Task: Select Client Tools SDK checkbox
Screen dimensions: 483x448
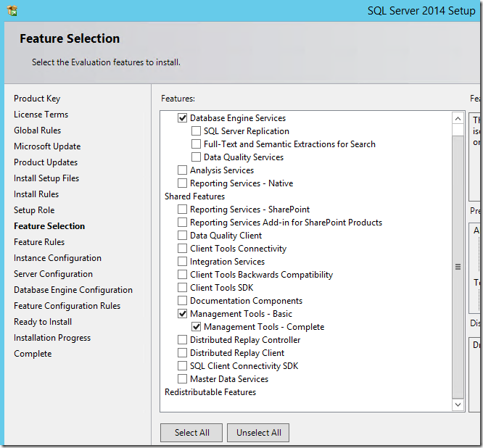Action: coord(182,288)
